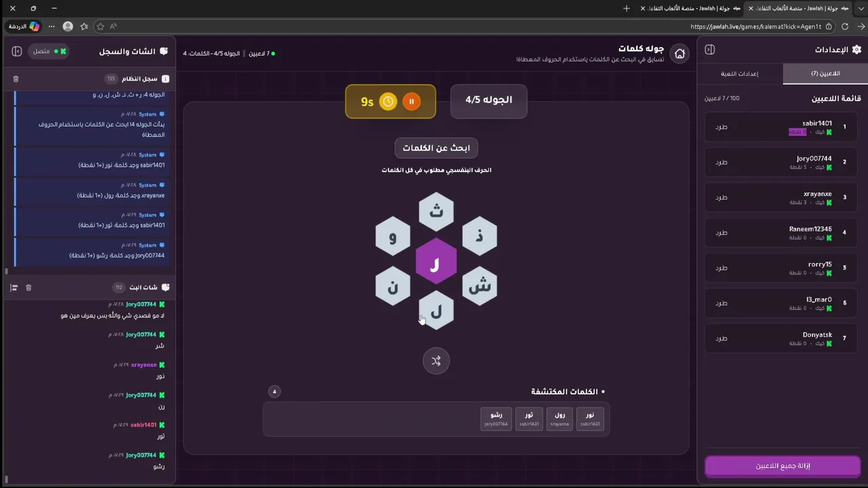Collapse the settings panel with its toggle icon
868x488 pixels.
coord(709,49)
